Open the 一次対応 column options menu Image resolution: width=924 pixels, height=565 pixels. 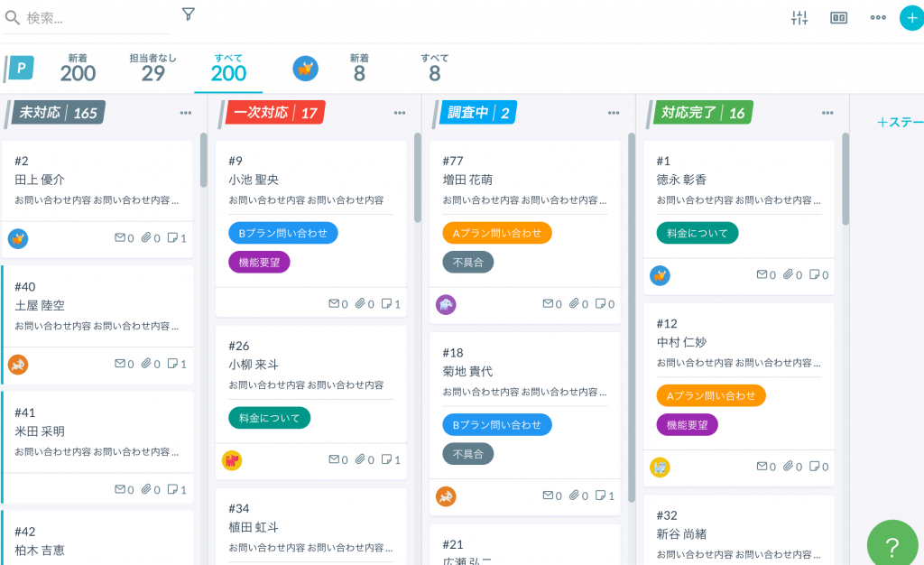click(x=400, y=113)
